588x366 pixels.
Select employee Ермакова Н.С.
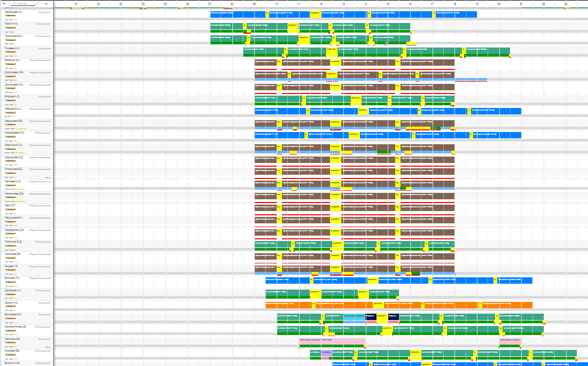(13, 314)
